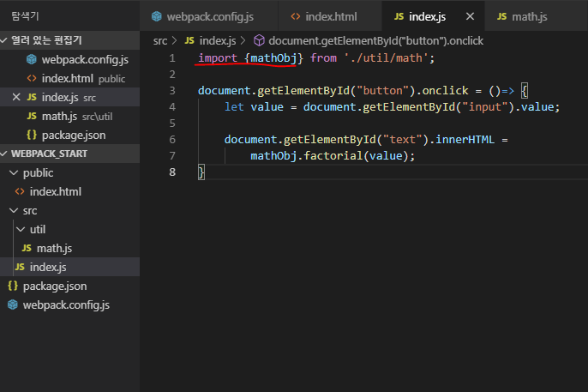Close index.js in open editors list
The height and width of the screenshot is (392, 588).
click(16, 97)
